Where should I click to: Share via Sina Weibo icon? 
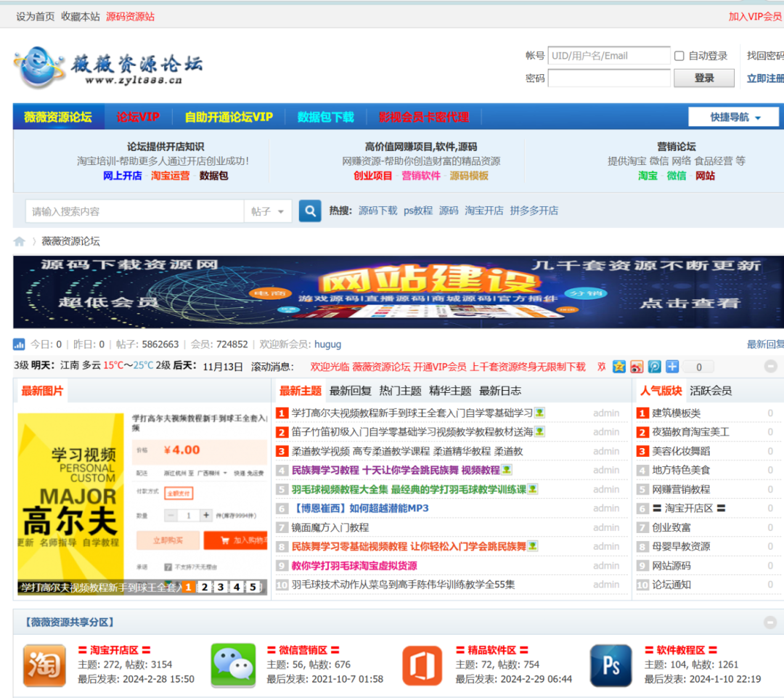click(637, 367)
